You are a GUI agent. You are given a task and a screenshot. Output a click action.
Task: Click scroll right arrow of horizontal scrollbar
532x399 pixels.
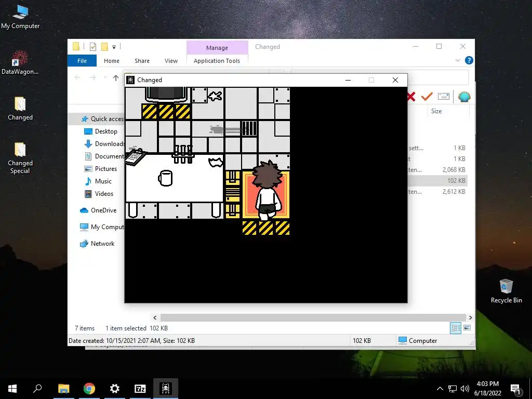tap(470, 317)
